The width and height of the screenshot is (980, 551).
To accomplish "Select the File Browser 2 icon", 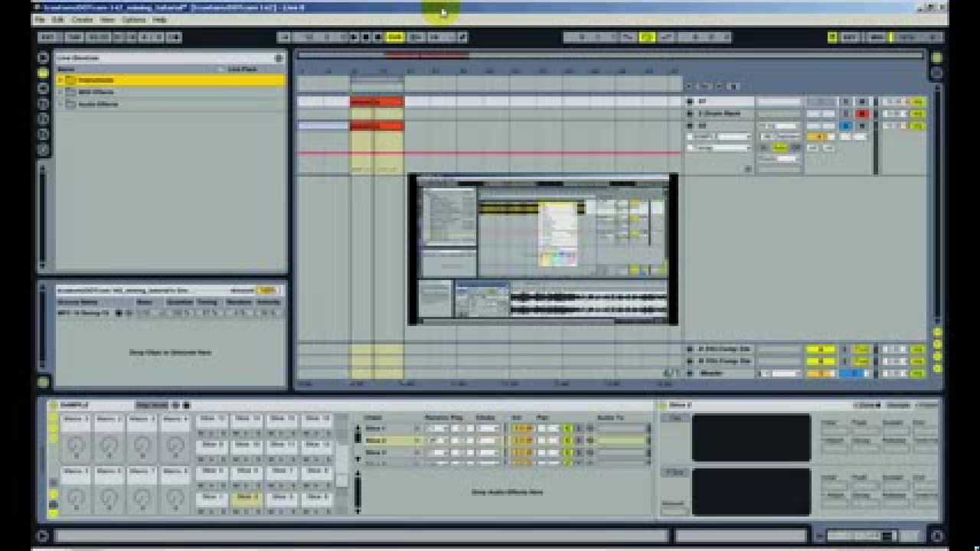I will click(x=44, y=119).
